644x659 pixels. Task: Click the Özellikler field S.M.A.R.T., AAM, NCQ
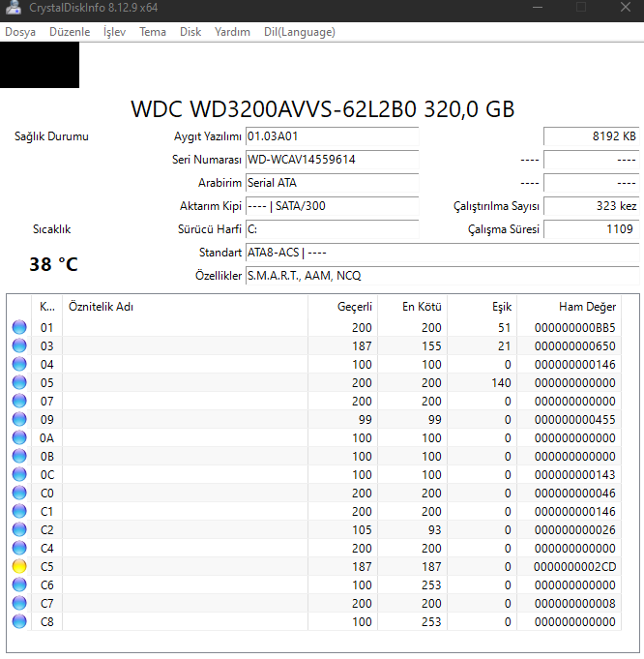tap(442, 276)
